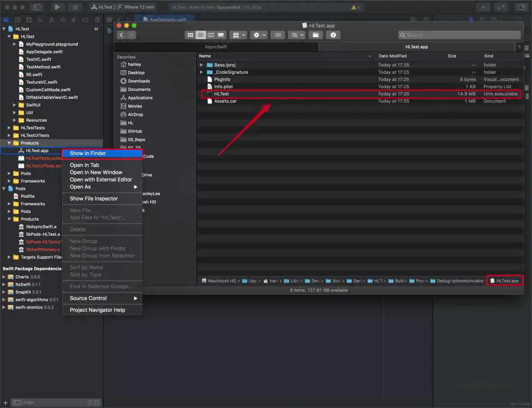Open Symbol navigator icon

coord(29,20)
